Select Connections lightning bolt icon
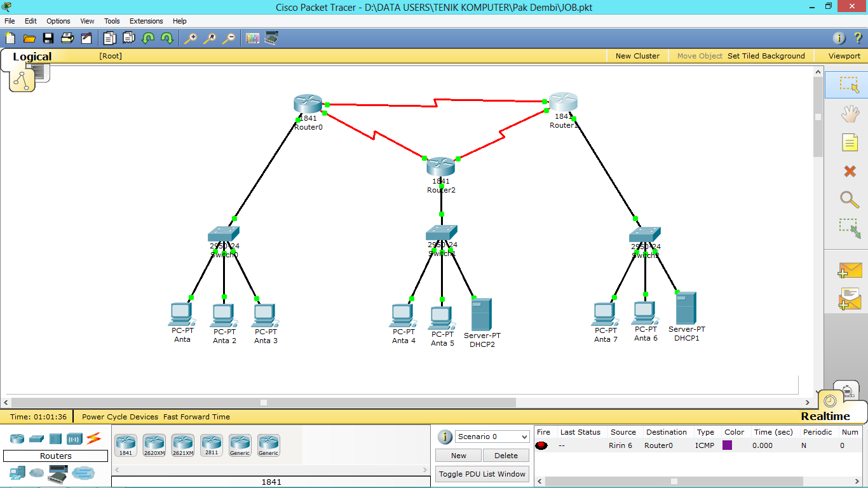The image size is (868, 488). coord(93,438)
